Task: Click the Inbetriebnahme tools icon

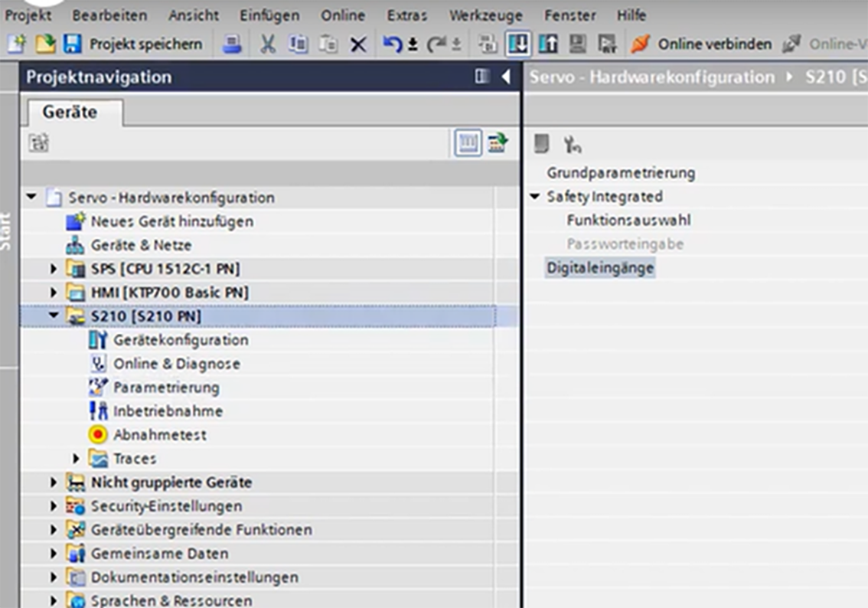Action: pyautogui.click(x=98, y=411)
